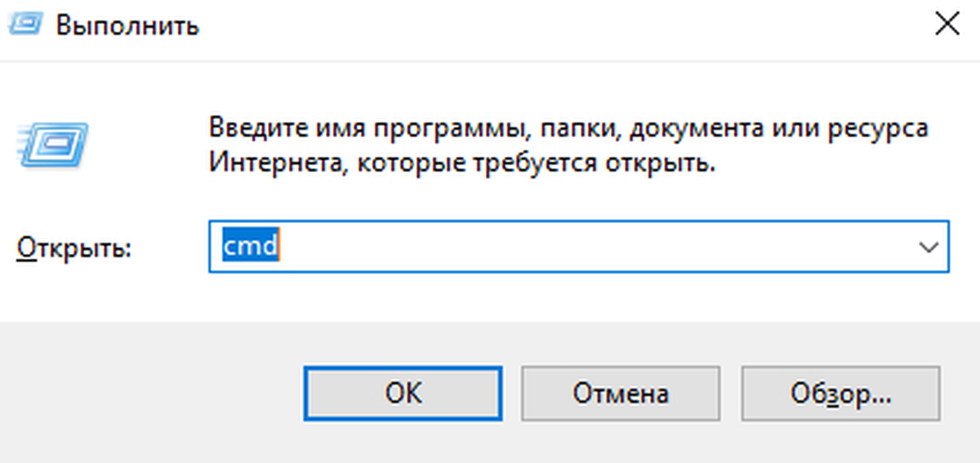Expand the Открыть combo box dropdown arrow
The width and height of the screenshot is (980, 463).
pos(928,246)
